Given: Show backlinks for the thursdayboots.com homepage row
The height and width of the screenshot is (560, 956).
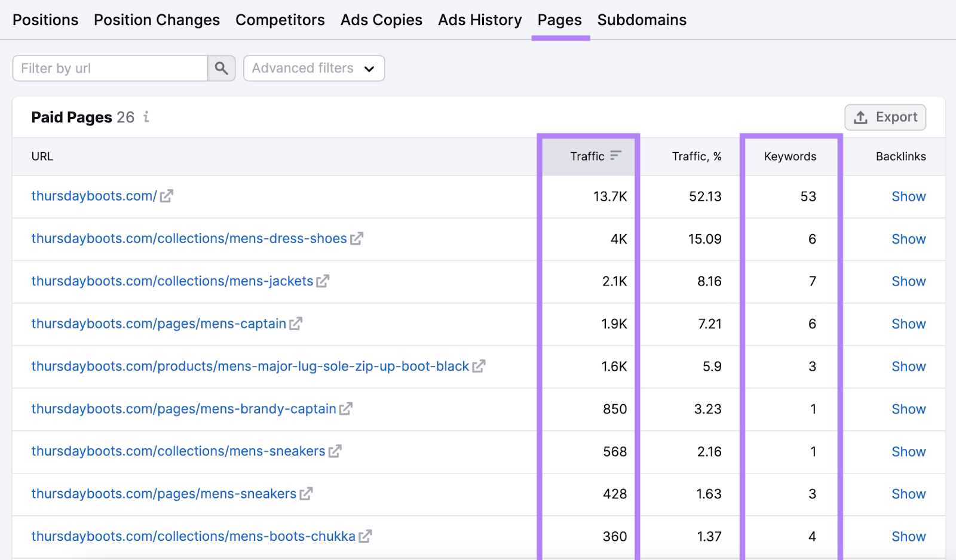Looking at the screenshot, I should tap(908, 196).
